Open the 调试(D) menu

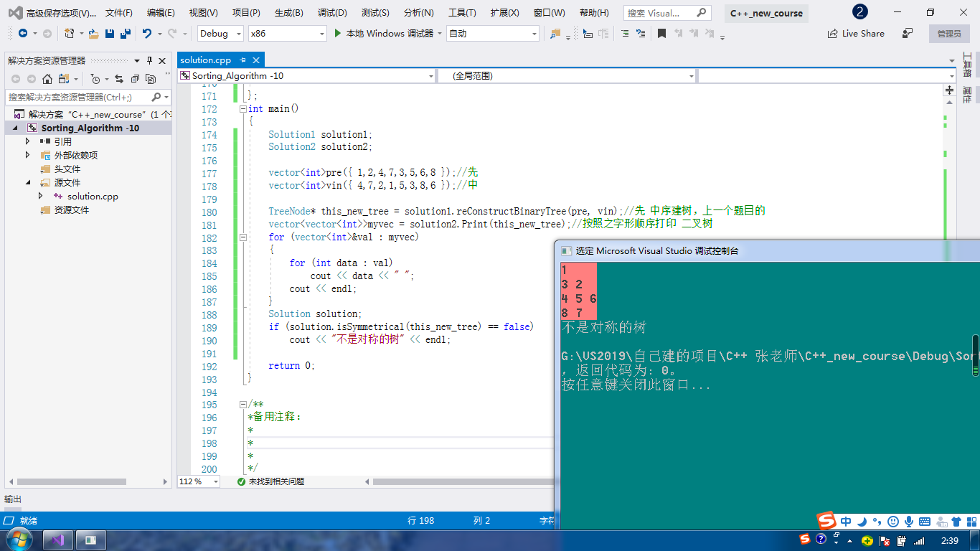332,13
